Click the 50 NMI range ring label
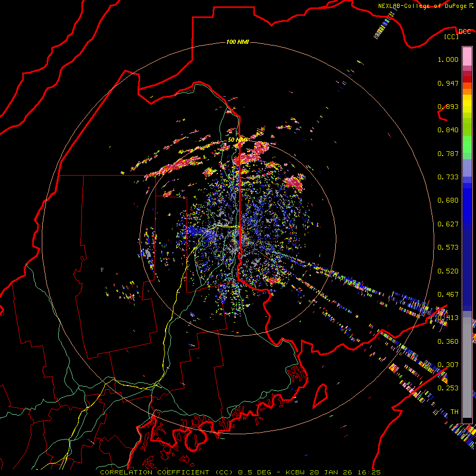 coord(237,140)
